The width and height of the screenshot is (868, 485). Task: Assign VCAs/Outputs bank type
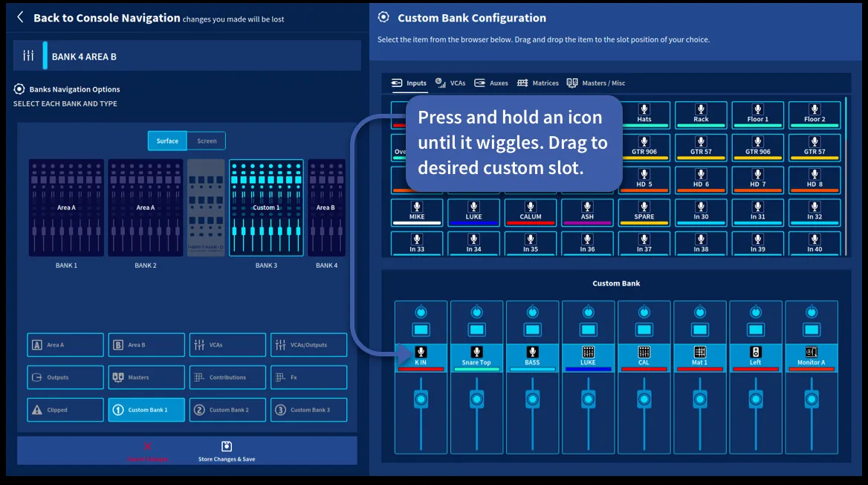click(x=309, y=344)
